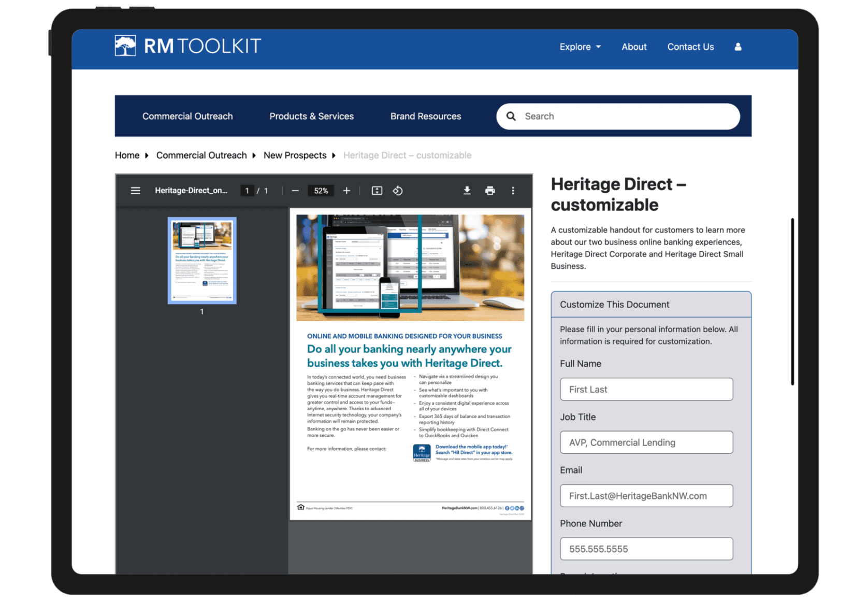Click the Heritage Business app icon in PDF
Screen dimensions: 868x602
422,453
